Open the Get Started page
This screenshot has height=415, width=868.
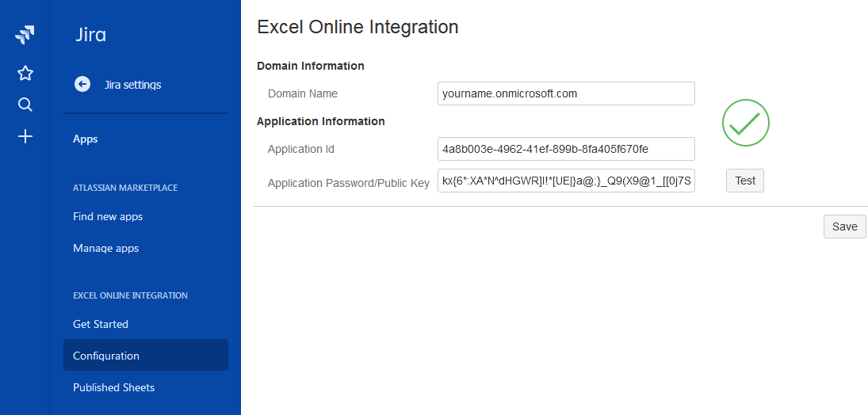[x=101, y=324]
